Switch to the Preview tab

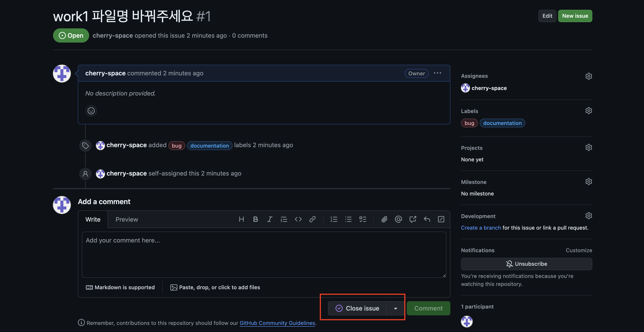pyautogui.click(x=126, y=219)
